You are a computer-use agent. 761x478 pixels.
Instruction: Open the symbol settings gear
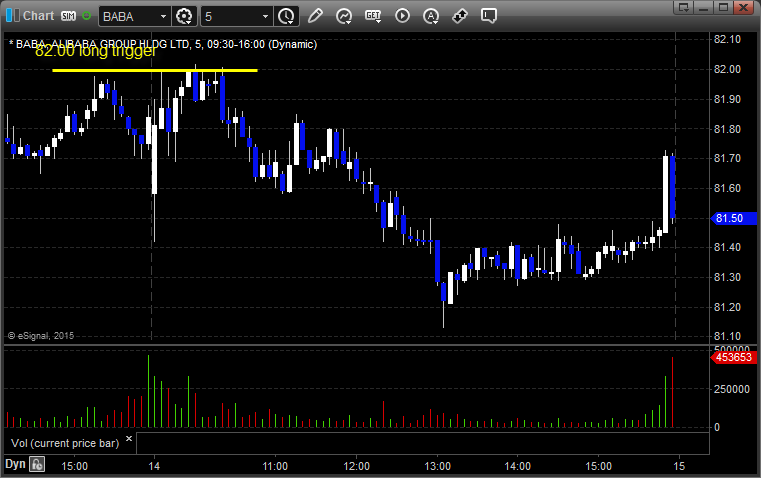pyautogui.click(x=184, y=16)
